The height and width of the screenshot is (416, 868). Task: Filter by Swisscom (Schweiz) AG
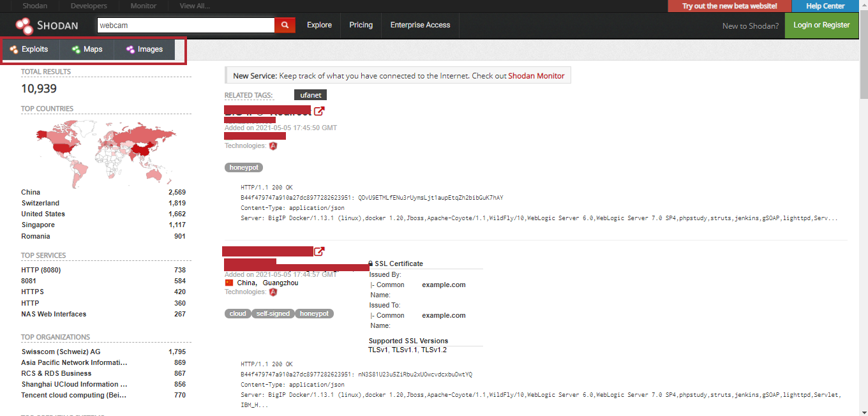point(61,352)
